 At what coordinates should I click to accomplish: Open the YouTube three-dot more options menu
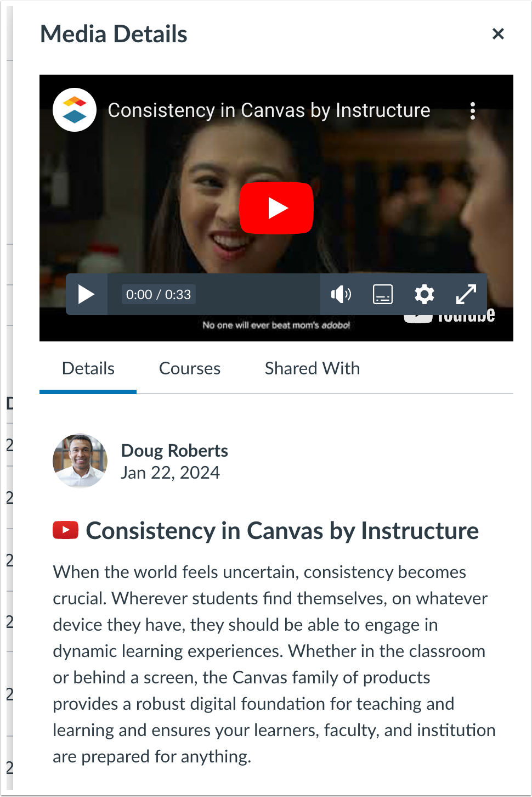pyautogui.click(x=473, y=111)
